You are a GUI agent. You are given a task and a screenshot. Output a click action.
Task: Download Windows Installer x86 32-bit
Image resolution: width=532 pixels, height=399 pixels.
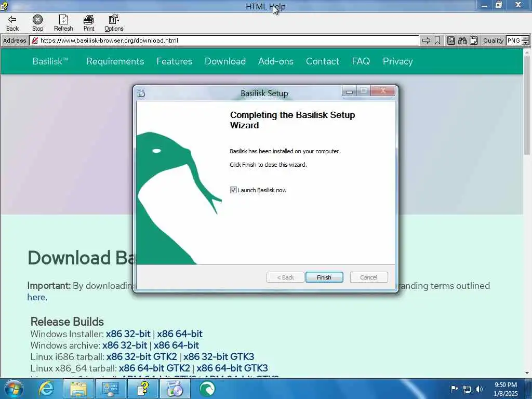tap(128, 334)
